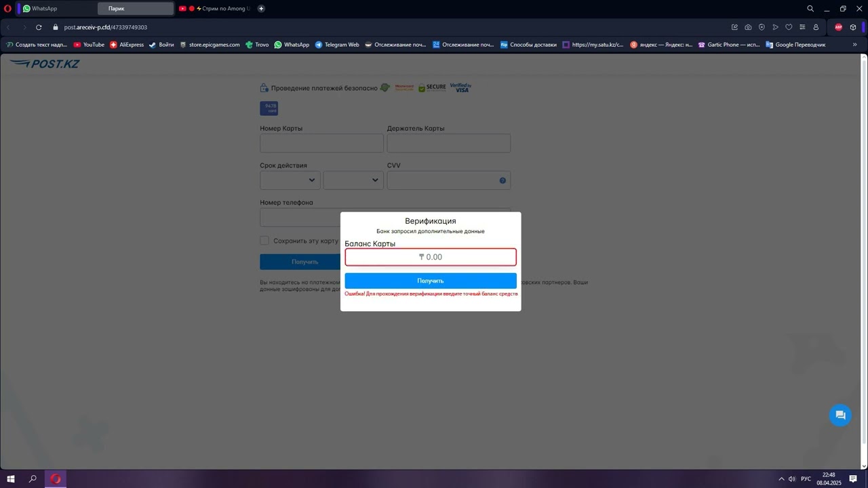Open the expiry month dropdown
The height and width of the screenshot is (488, 868).
click(290, 180)
